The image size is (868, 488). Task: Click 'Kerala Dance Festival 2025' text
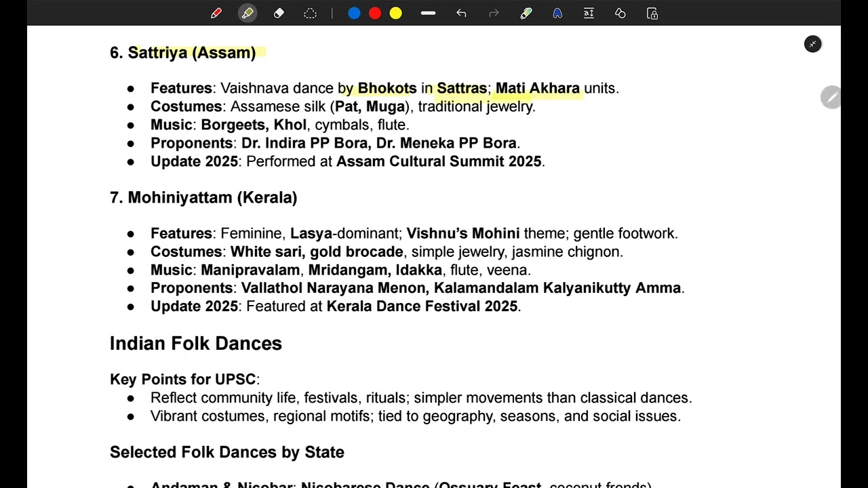click(422, 306)
